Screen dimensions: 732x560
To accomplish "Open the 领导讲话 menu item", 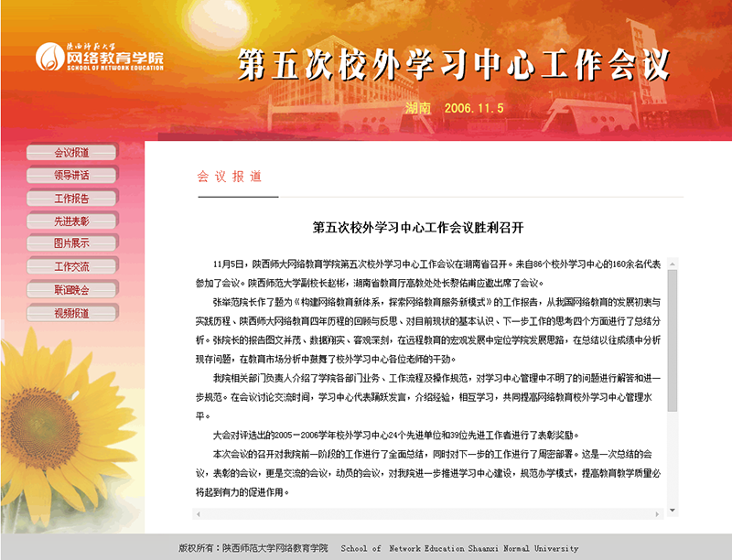I will pos(71,176).
